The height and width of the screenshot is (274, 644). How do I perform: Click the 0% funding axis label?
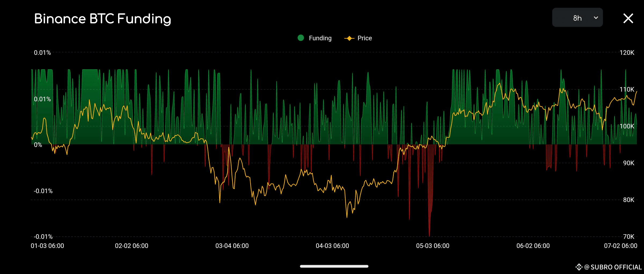click(x=38, y=145)
